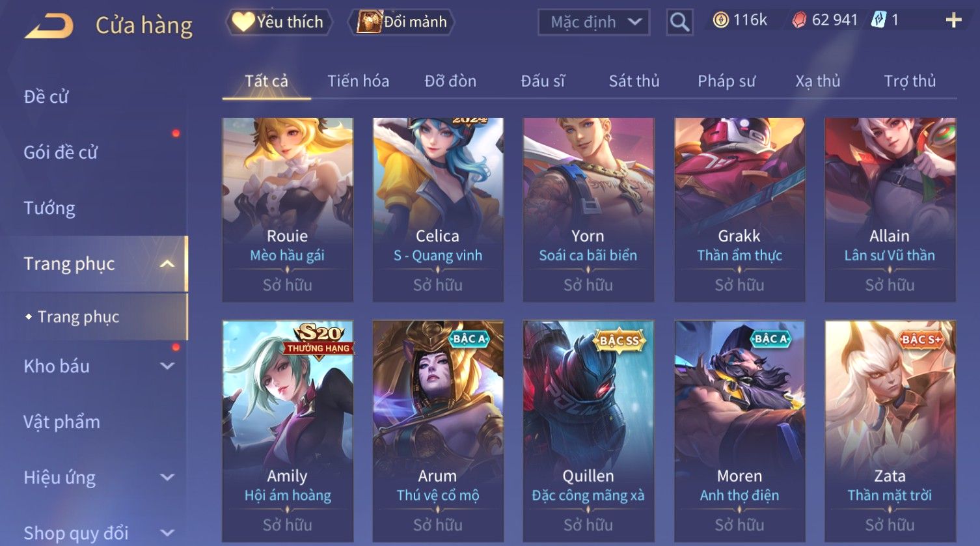Open the Mặc định sort dropdown
980x546 pixels.
[x=593, y=22]
